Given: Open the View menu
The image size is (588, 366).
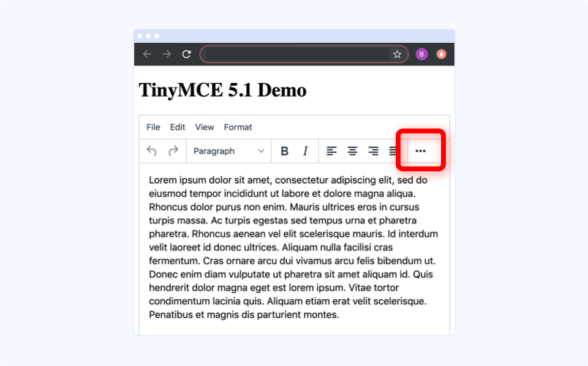Looking at the screenshot, I should [205, 127].
